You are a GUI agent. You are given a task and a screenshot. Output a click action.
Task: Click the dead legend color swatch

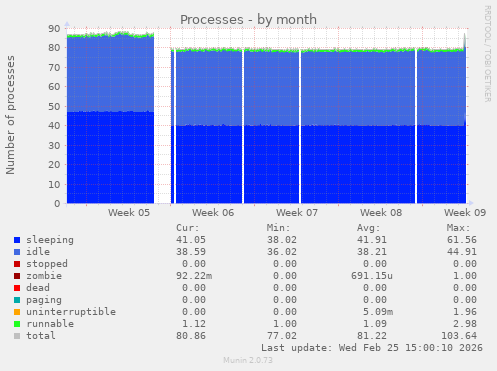pyautogui.click(x=17, y=288)
